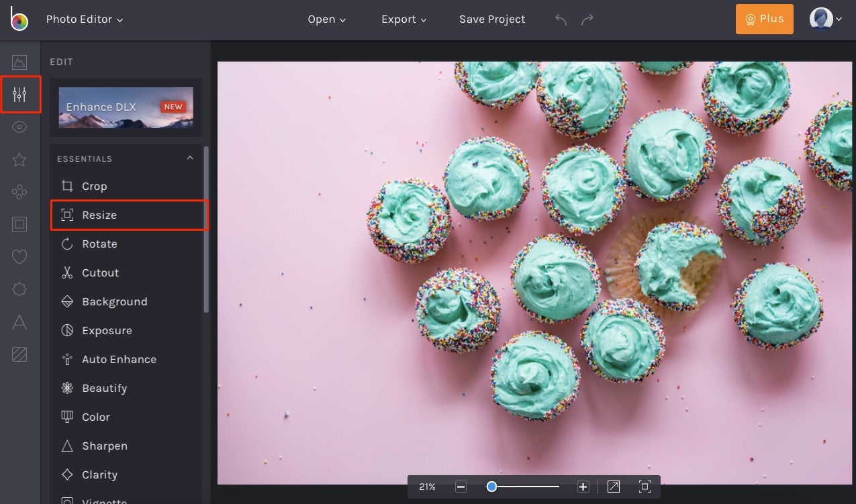Select Rotate from the Essentials list
Viewport: 856px width, 504px height.
coord(98,244)
